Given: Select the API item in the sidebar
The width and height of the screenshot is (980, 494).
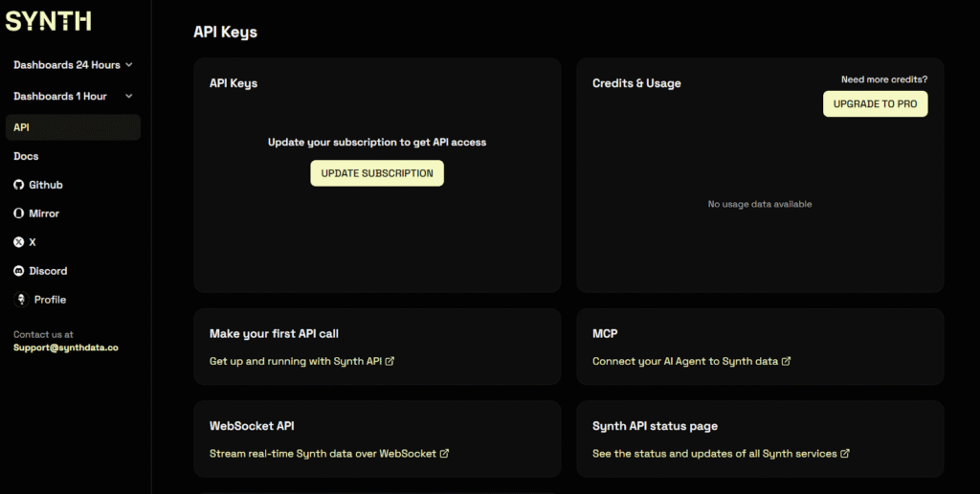Looking at the screenshot, I should (73, 127).
